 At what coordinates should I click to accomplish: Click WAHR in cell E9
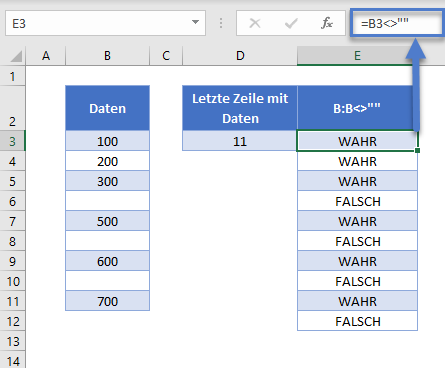pos(357,261)
